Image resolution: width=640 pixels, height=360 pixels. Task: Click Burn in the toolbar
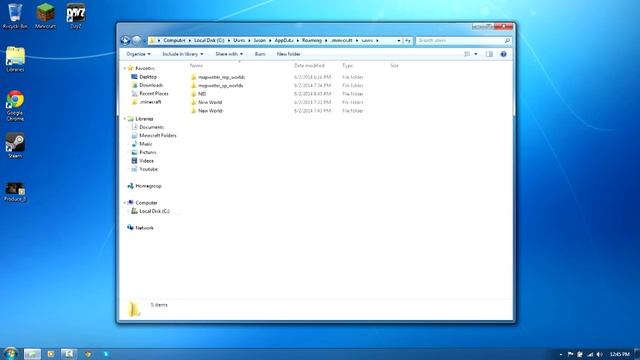click(260, 54)
